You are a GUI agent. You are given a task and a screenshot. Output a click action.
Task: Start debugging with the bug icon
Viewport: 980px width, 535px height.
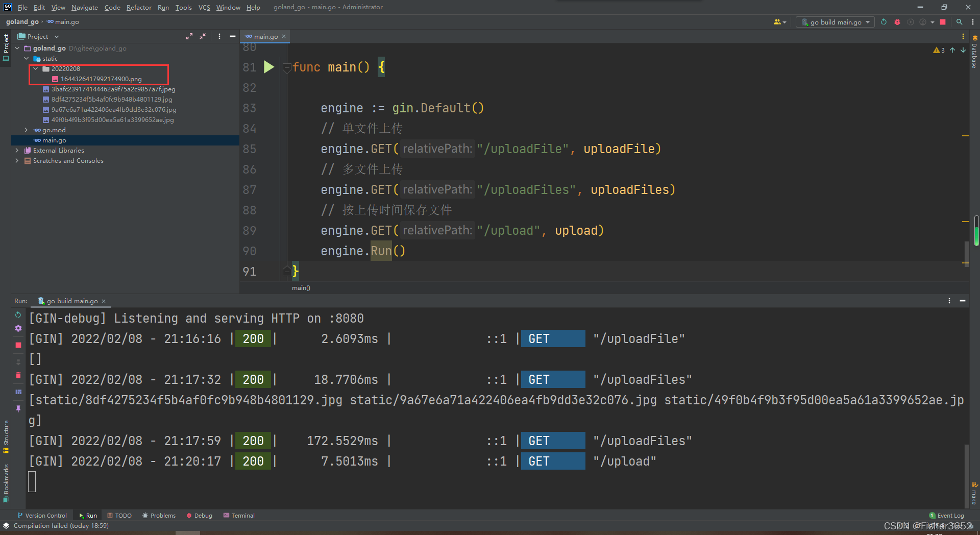pos(897,22)
